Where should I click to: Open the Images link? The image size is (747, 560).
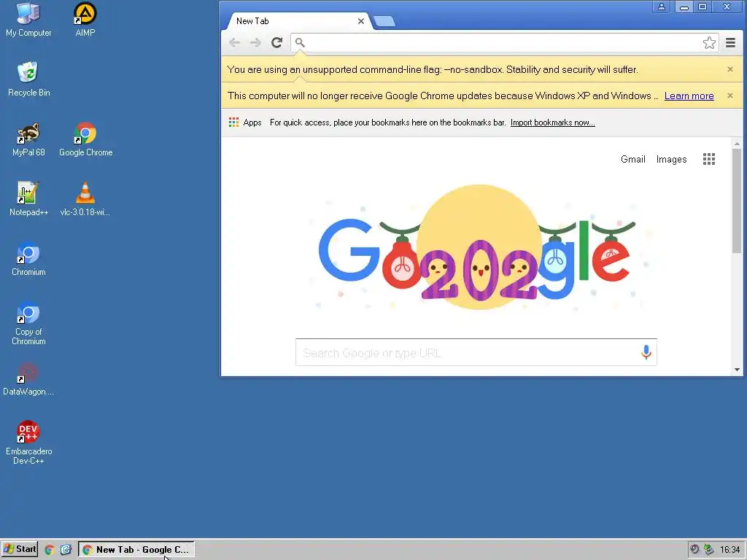point(671,160)
